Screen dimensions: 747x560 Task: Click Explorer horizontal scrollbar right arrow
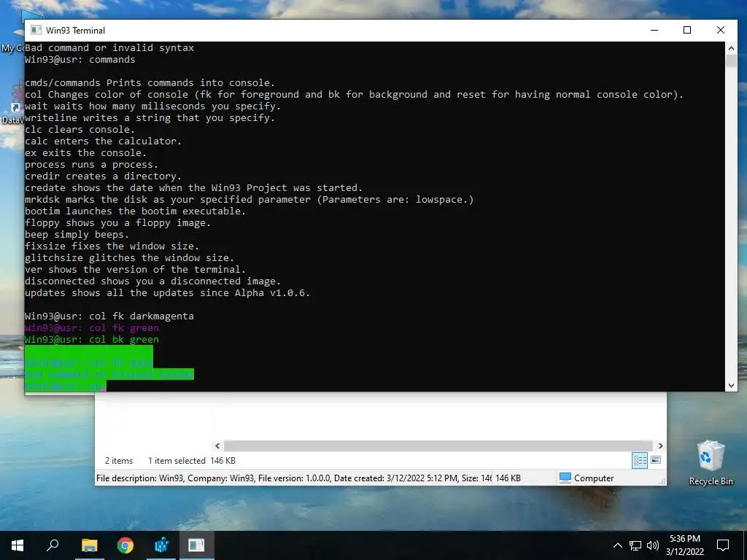tap(660, 446)
